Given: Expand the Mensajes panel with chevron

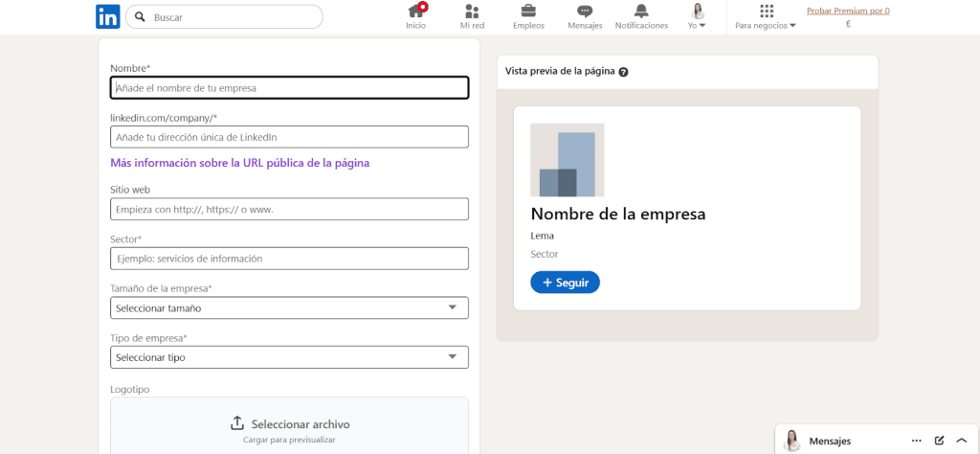Looking at the screenshot, I should tap(962, 441).
